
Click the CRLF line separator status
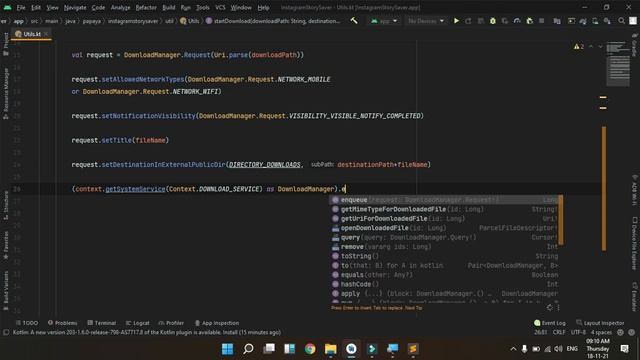point(559,332)
